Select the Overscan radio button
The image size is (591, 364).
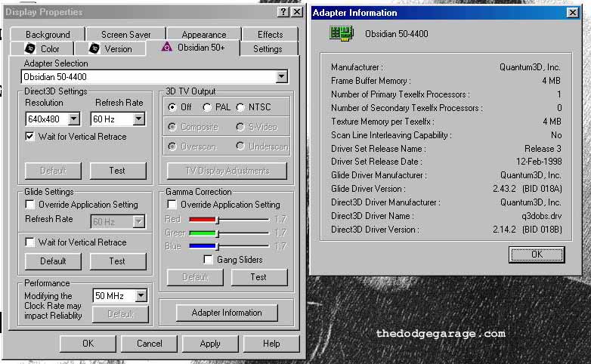172,147
